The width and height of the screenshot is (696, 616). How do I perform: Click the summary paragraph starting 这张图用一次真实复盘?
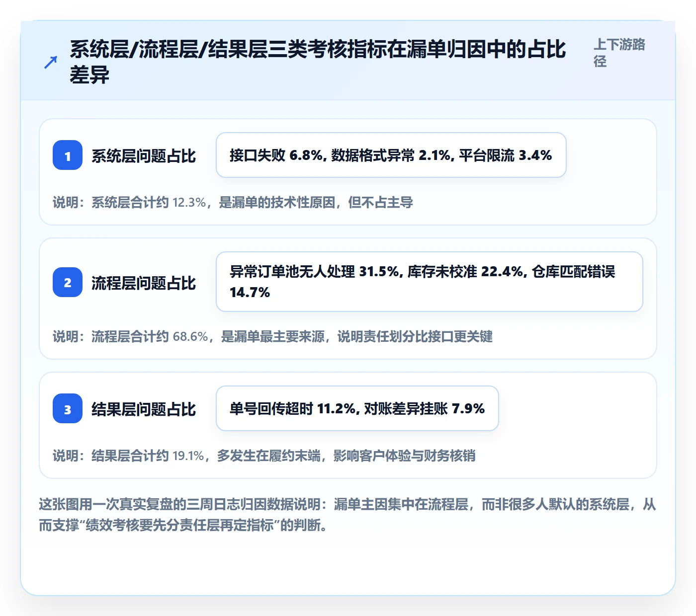pyautogui.click(x=348, y=515)
